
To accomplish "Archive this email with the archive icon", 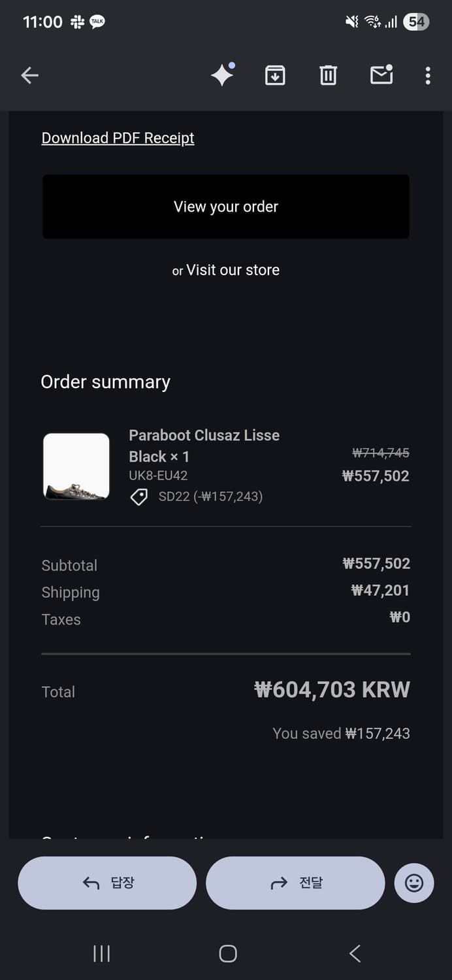I will [275, 76].
